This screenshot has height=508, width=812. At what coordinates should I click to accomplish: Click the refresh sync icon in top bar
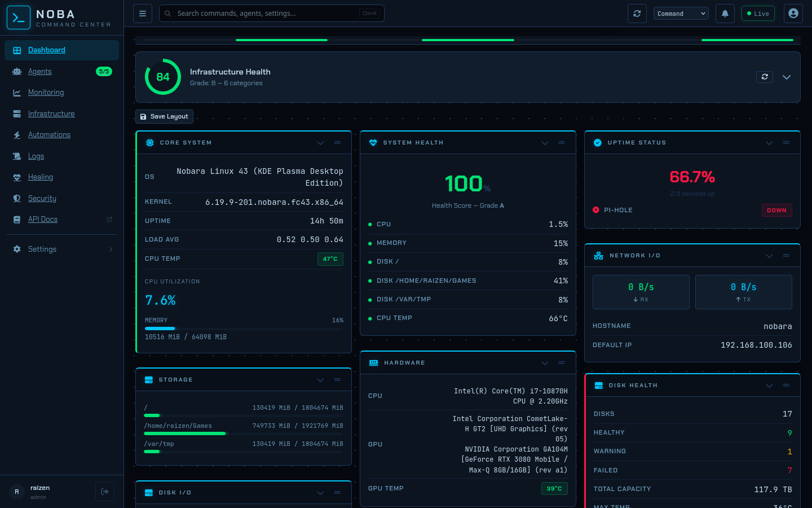point(637,13)
